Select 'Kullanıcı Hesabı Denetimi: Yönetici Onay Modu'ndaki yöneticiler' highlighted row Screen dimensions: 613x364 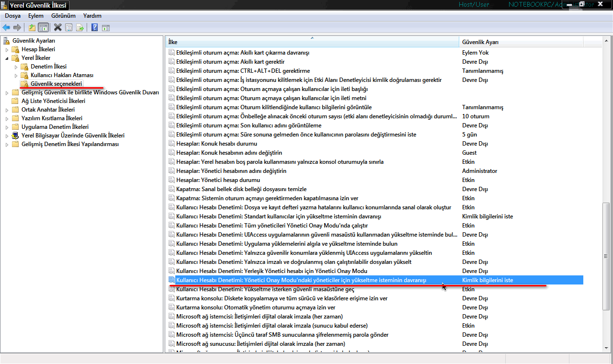click(375, 280)
